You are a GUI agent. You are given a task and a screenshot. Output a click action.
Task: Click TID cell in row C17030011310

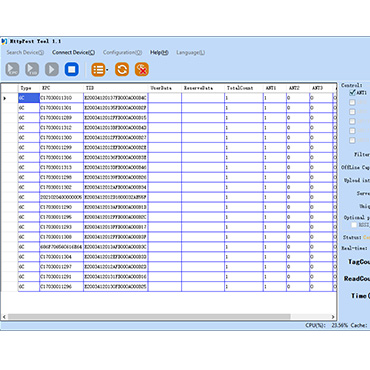[x=116, y=98]
